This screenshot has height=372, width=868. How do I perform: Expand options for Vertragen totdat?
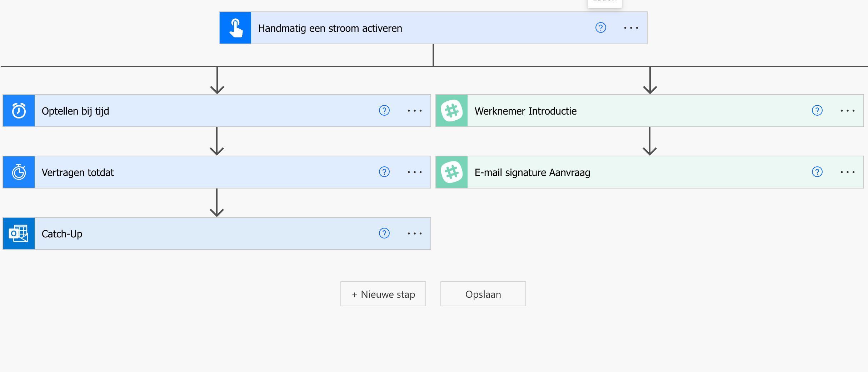pos(414,172)
